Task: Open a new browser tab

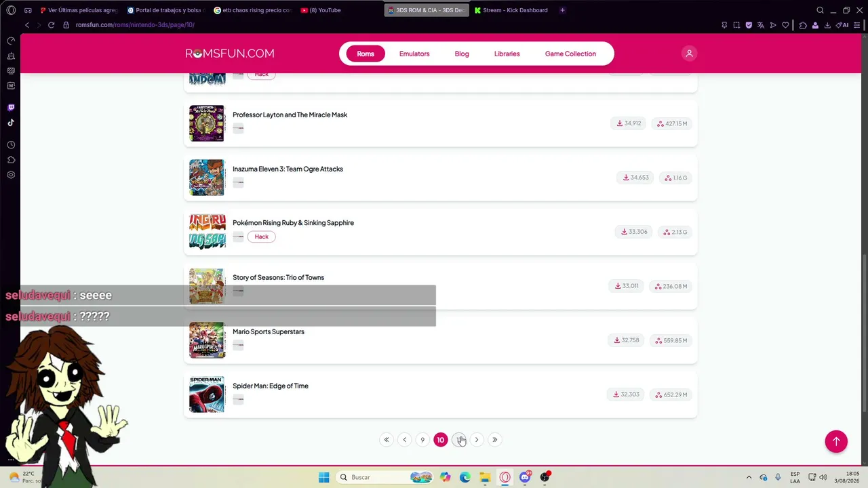Action: pos(562,10)
